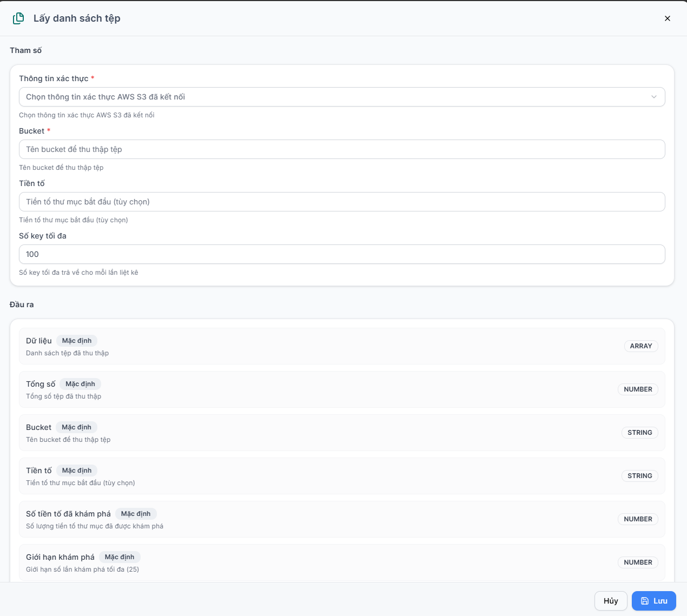The image size is (687, 616).
Task: Click Mặc định tag in Bucket output row
Action: [x=76, y=427]
